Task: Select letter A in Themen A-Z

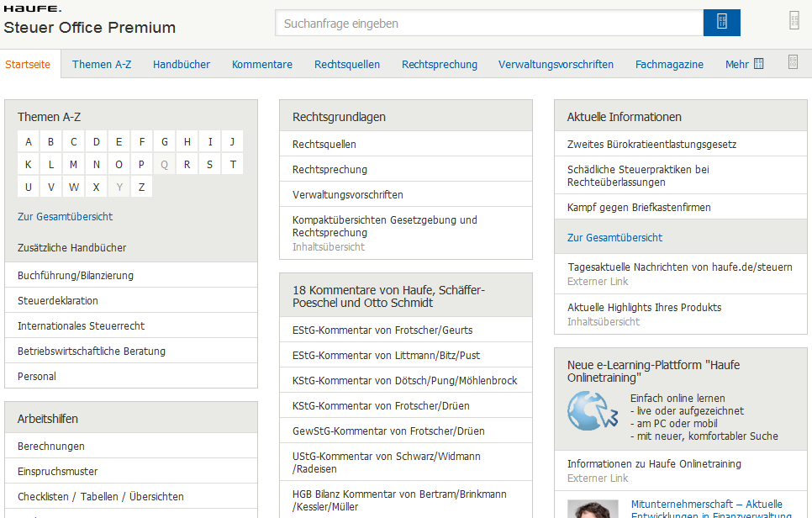Action: click(29, 141)
